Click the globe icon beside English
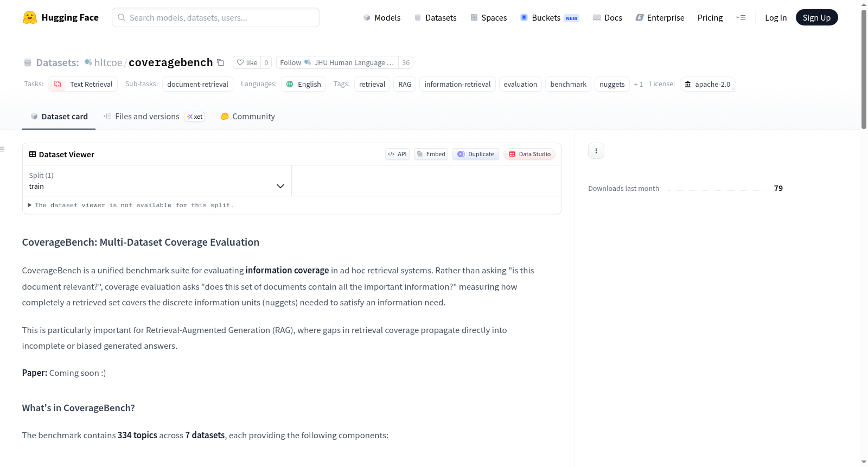868x467 pixels. coord(290,84)
